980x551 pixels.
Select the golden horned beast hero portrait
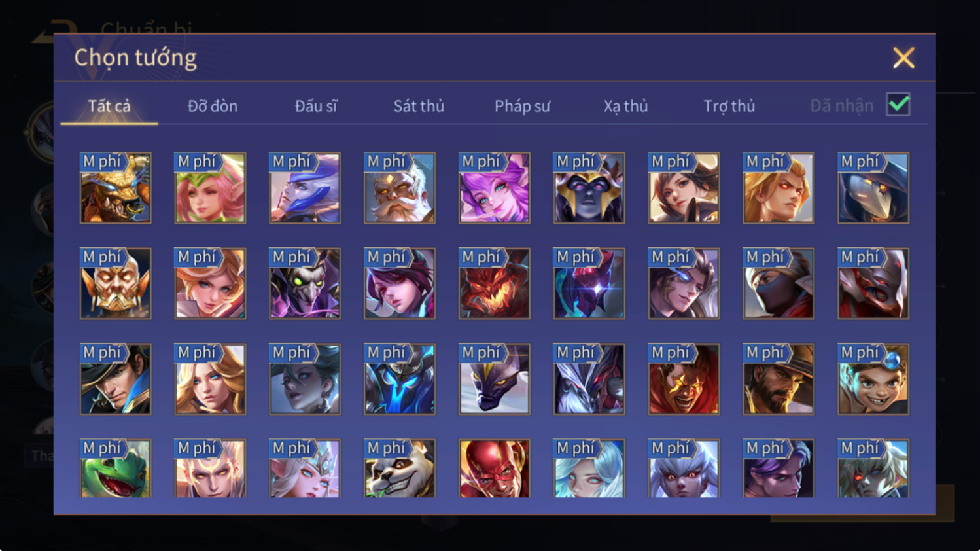point(115,188)
